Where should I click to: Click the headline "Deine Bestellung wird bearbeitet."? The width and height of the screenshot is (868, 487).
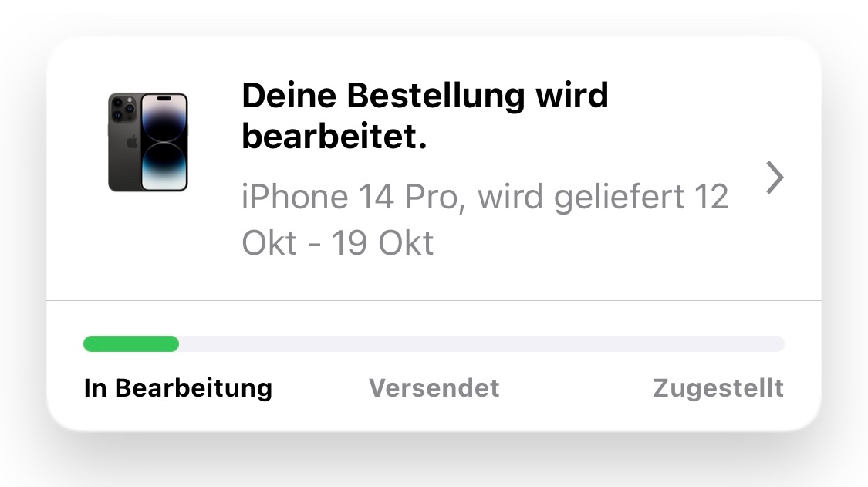click(424, 117)
